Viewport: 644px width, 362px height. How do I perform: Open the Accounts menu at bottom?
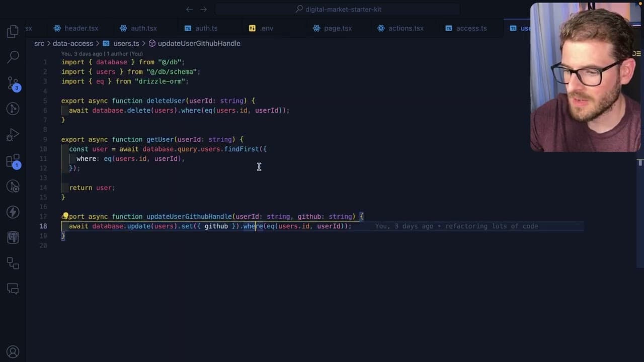pos(13,352)
